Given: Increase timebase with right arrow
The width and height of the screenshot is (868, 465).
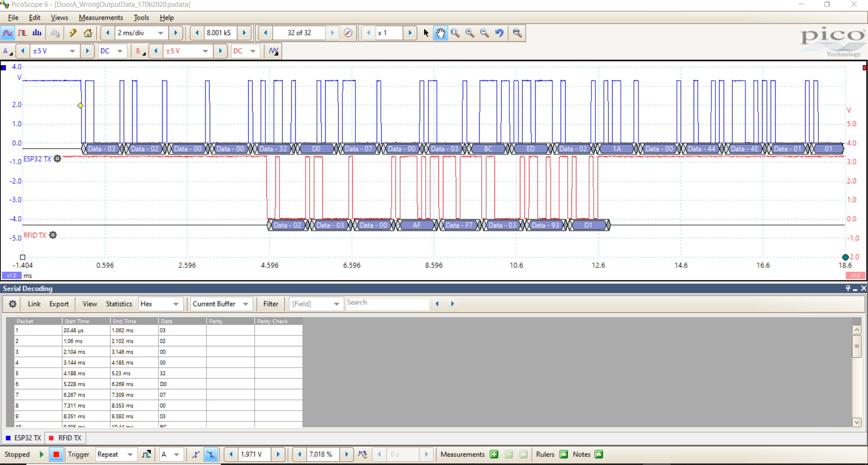Looking at the screenshot, I should click(176, 33).
